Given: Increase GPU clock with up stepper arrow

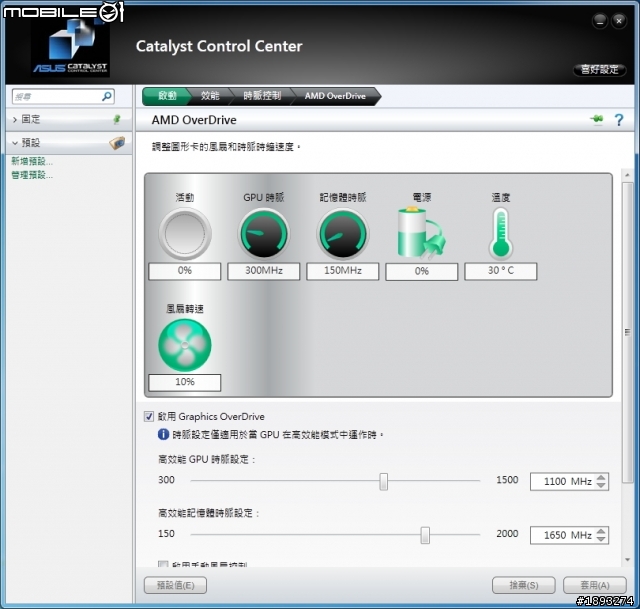Looking at the screenshot, I should [601, 477].
